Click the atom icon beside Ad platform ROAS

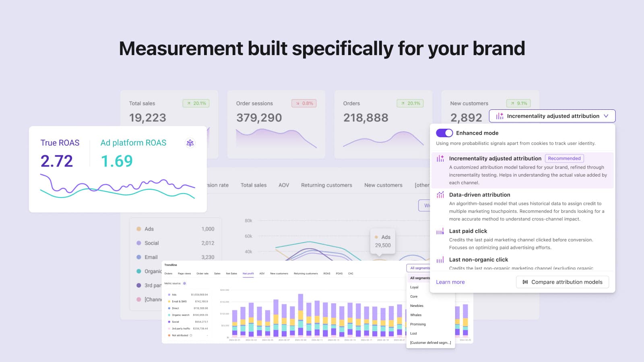[x=190, y=143]
